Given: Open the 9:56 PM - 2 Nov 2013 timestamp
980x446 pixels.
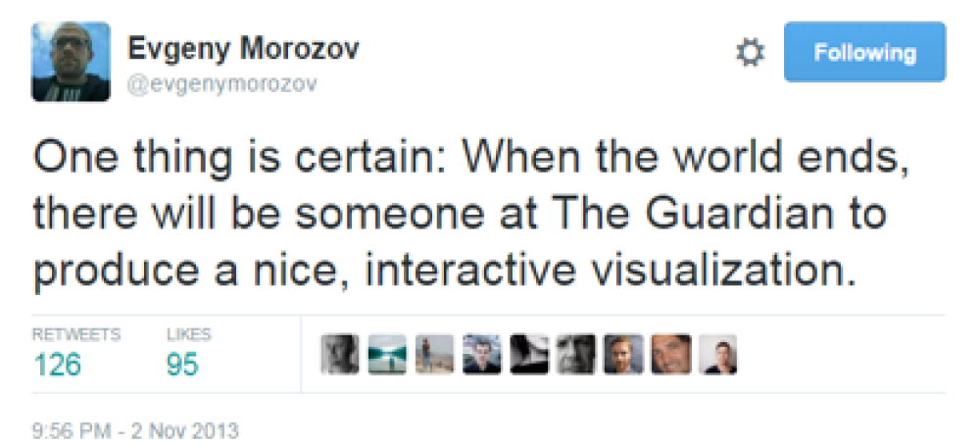Looking at the screenshot, I should pyautogui.click(x=135, y=429).
